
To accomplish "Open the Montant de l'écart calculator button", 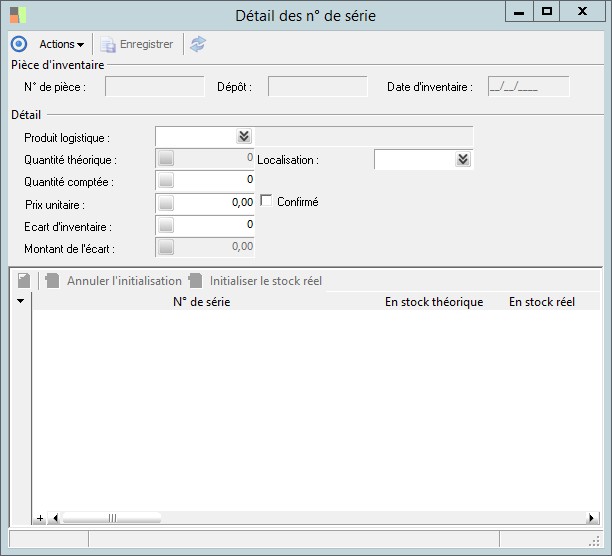I will 166,247.
